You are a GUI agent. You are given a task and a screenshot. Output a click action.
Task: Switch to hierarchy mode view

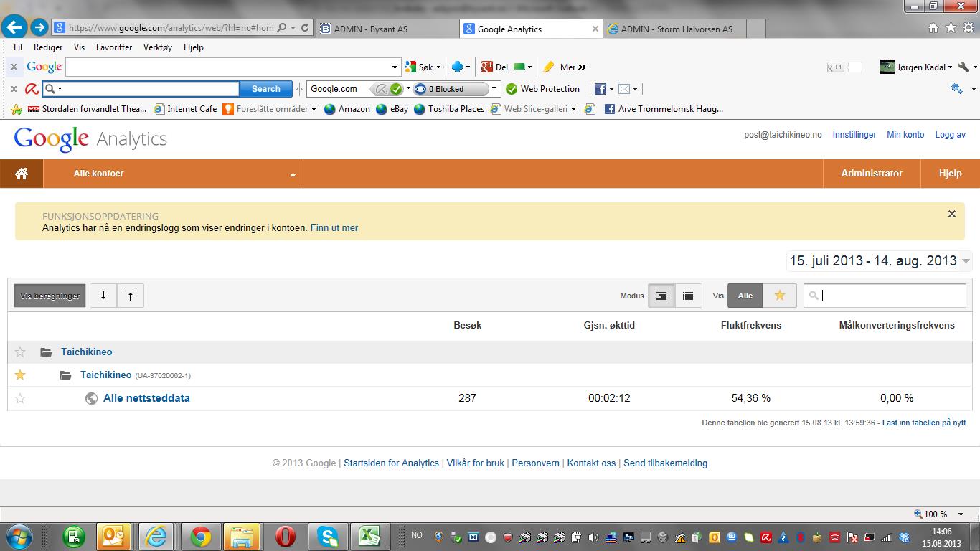[661, 296]
